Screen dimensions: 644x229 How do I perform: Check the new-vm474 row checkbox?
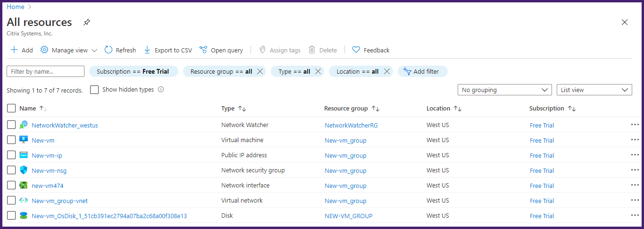(x=11, y=186)
